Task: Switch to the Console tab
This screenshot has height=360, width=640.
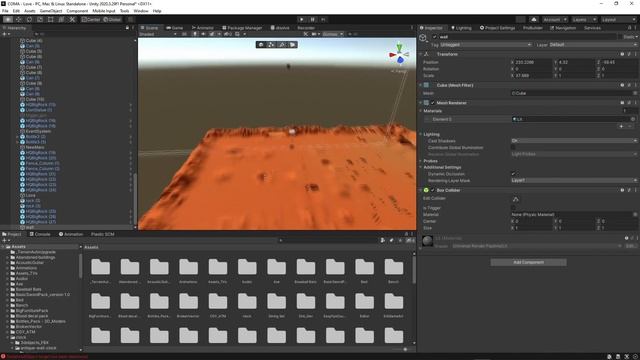Action: [x=40, y=234]
